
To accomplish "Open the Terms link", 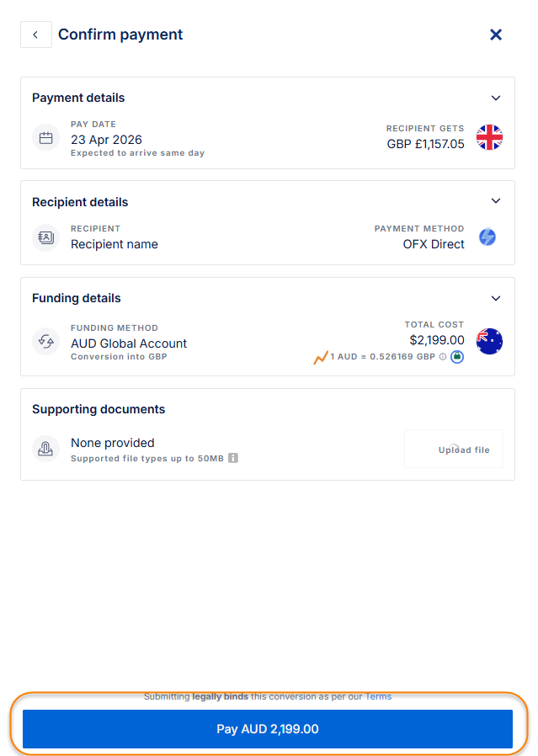I will click(x=378, y=696).
